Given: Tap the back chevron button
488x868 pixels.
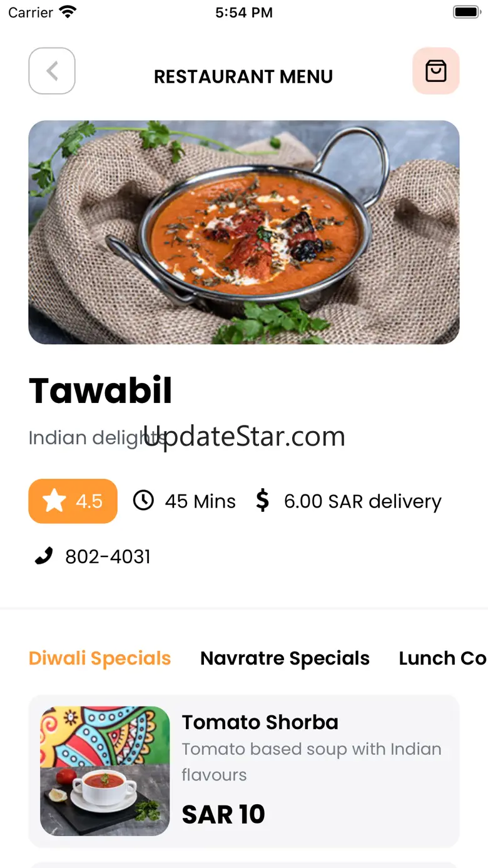Looking at the screenshot, I should [52, 71].
